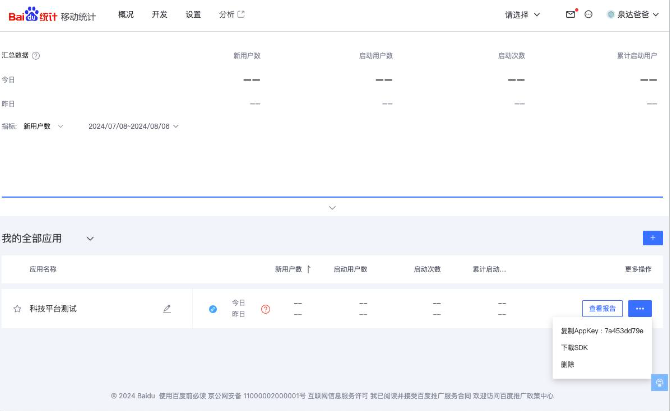The width and height of the screenshot is (670, 411).
Task: Expand the 我的全部应用 dropdown
Action: coord(90,238)
